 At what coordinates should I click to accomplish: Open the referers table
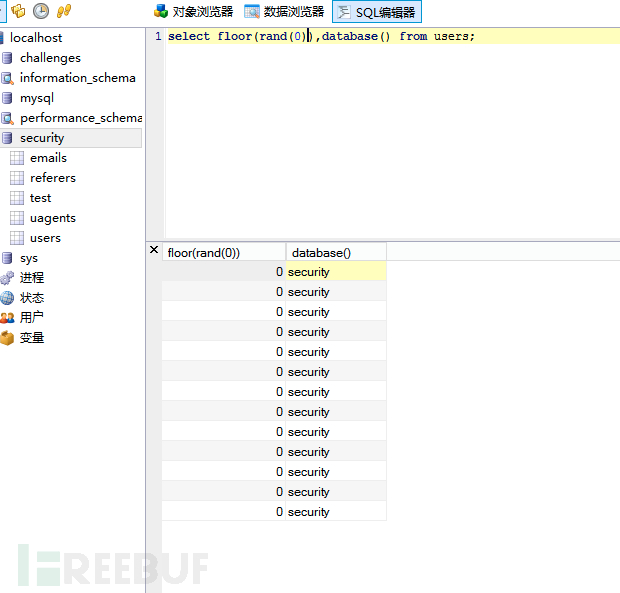point(53,178)
